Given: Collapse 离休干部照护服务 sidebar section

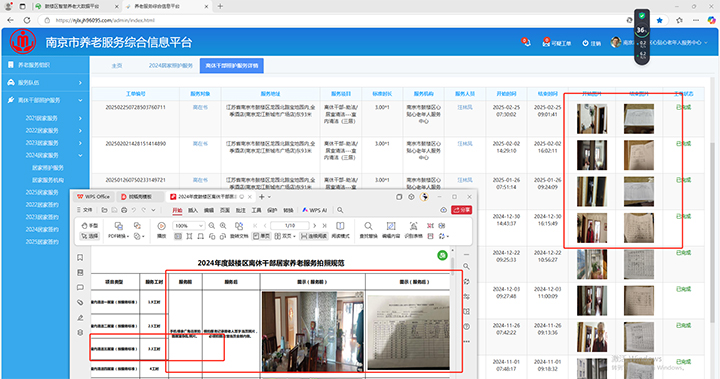Looking at the screenshot, I should (45, 100).
